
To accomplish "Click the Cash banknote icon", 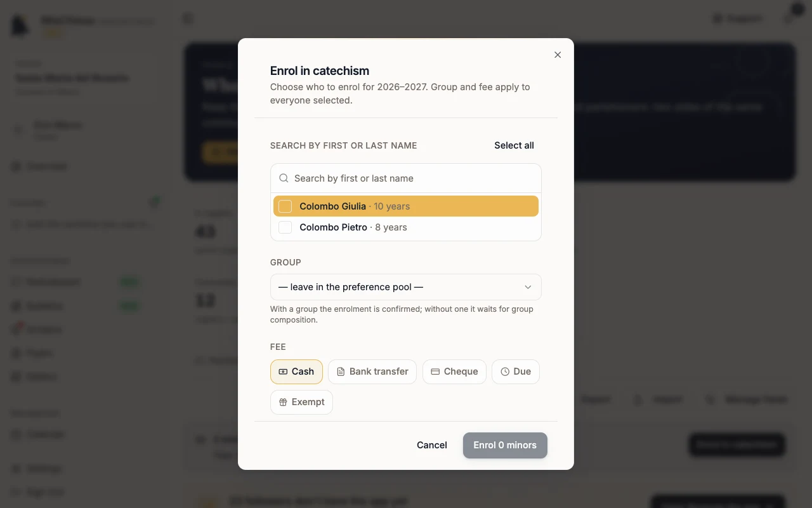I will pyautogui.click(x=284, y=371).
